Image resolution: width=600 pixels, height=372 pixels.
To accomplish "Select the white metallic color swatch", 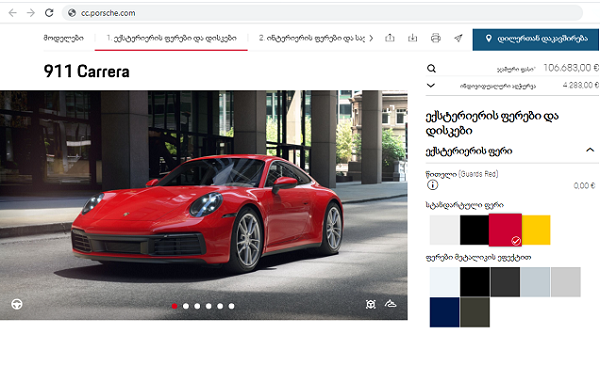I will click(x=444, y=282).
